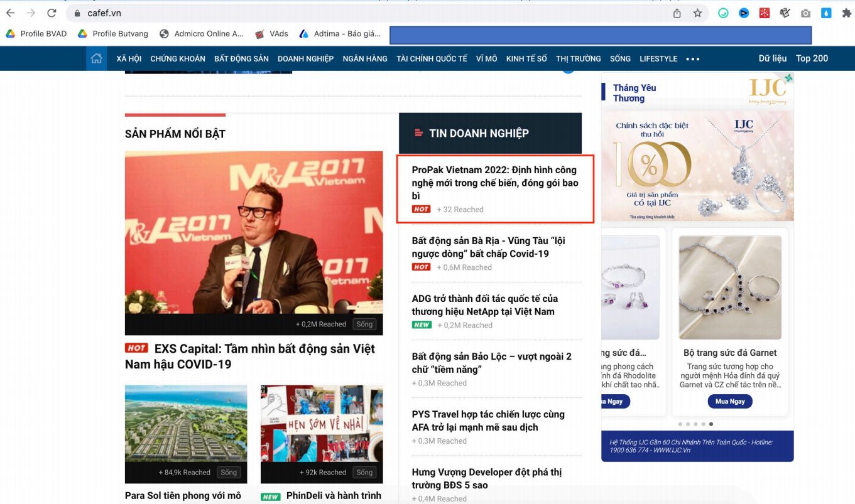Go to CafeF home via house icon
This screenshot has height=504, width=855.
point(96,58)
